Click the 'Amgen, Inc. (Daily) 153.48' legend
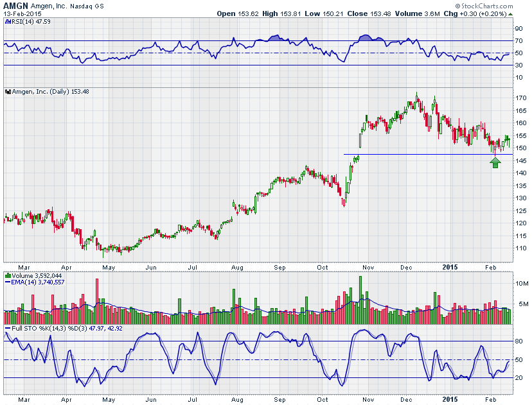Viewport: 532px width, 405px height. [51, 92]
